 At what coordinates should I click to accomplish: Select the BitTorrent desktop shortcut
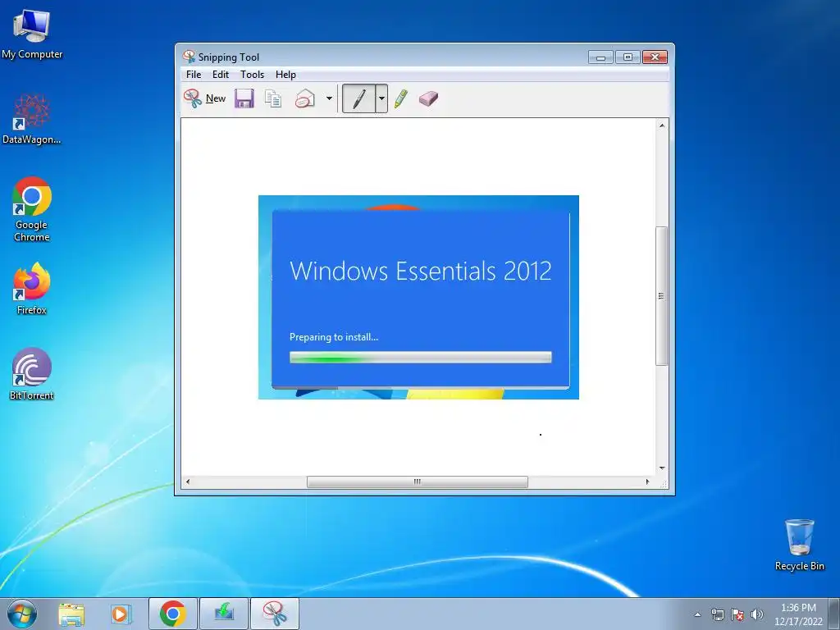tap(32, 374)
